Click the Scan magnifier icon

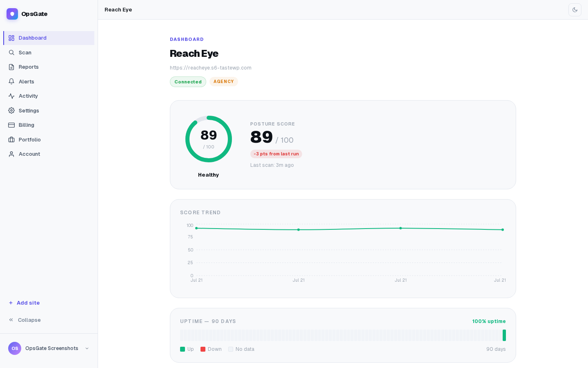tap(11, 52)
